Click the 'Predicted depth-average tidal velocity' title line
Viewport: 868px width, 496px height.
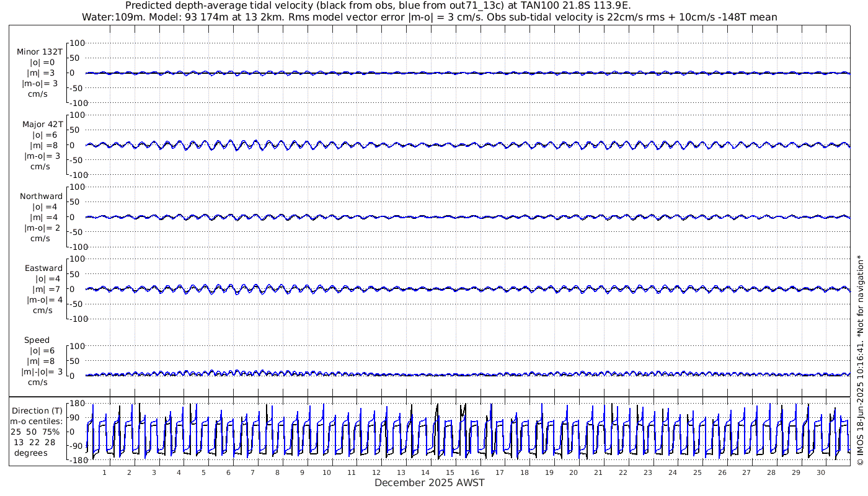click(x=378, y=6)
